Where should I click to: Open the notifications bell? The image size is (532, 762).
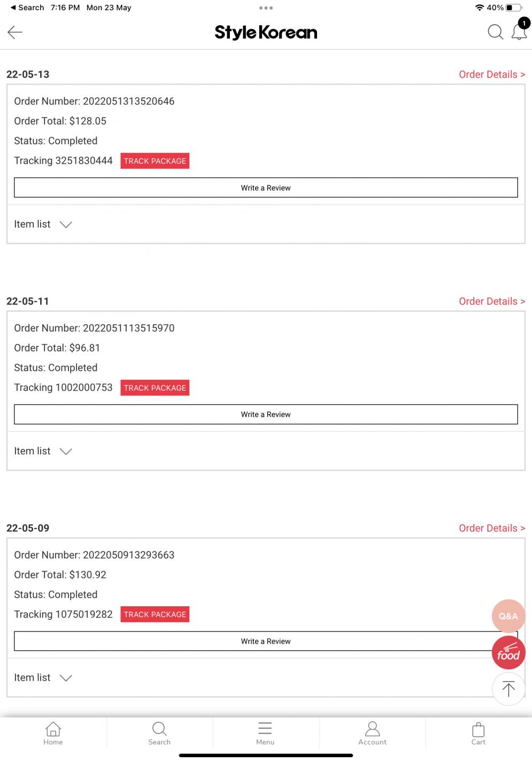point(519,31)
